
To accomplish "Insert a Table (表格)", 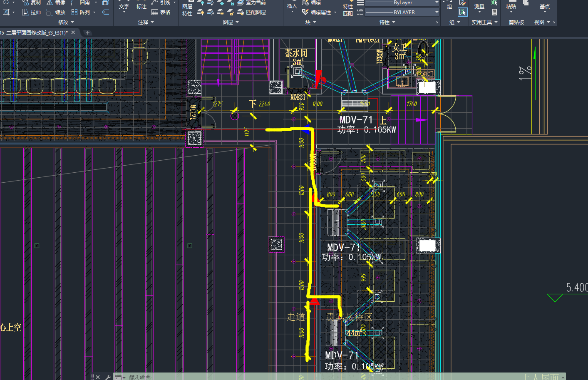I will 161,12.
